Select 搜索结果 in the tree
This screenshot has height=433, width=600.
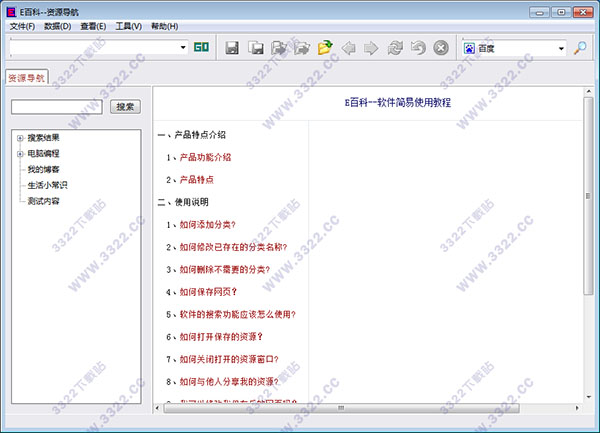43,138
